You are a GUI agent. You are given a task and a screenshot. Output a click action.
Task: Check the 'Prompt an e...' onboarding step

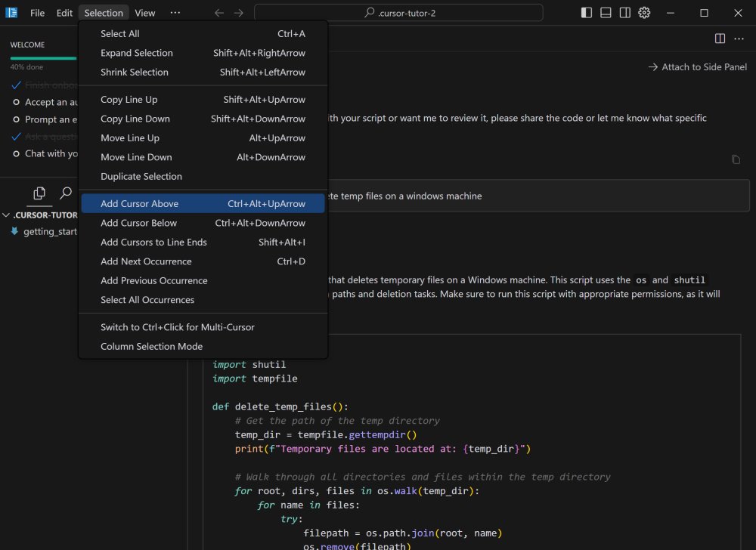17,119
